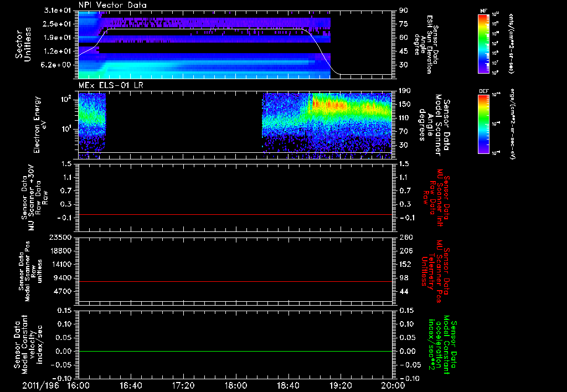Click the red-orange high flux region in ELS spectrogram
This screenshot has width=567, height=392.
pyautogui.click(x=329, y=105)
